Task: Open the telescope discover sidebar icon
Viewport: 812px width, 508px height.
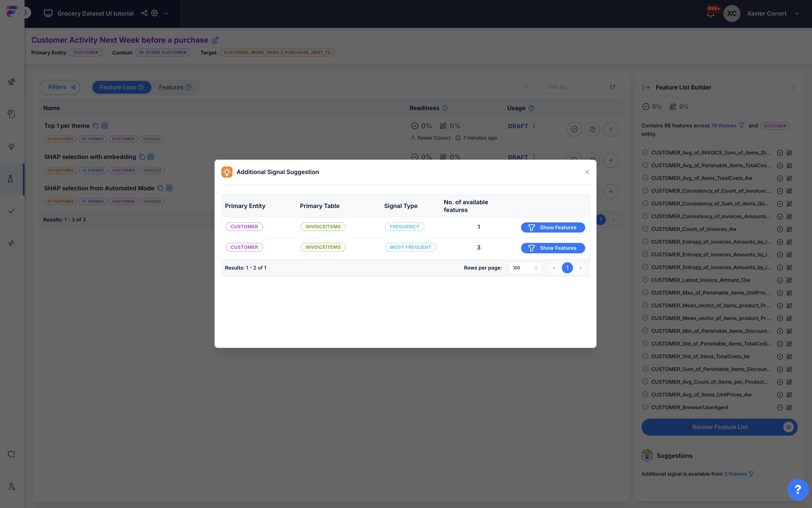Action: 11,82
